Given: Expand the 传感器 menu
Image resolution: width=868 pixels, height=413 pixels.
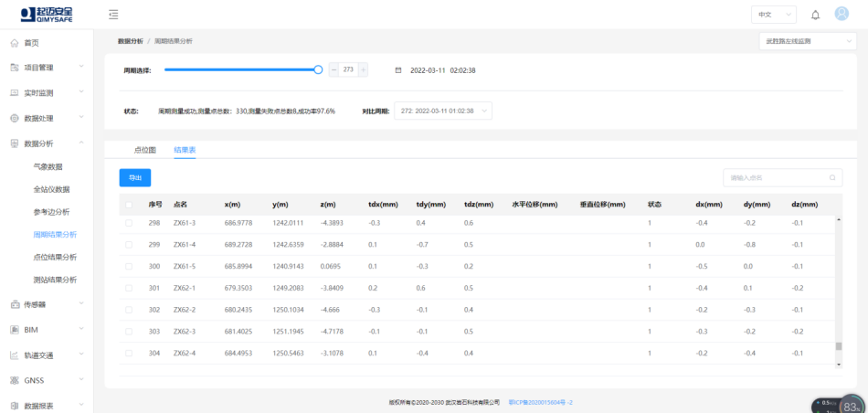Looking at the screenshot, I should coord(81,303).
